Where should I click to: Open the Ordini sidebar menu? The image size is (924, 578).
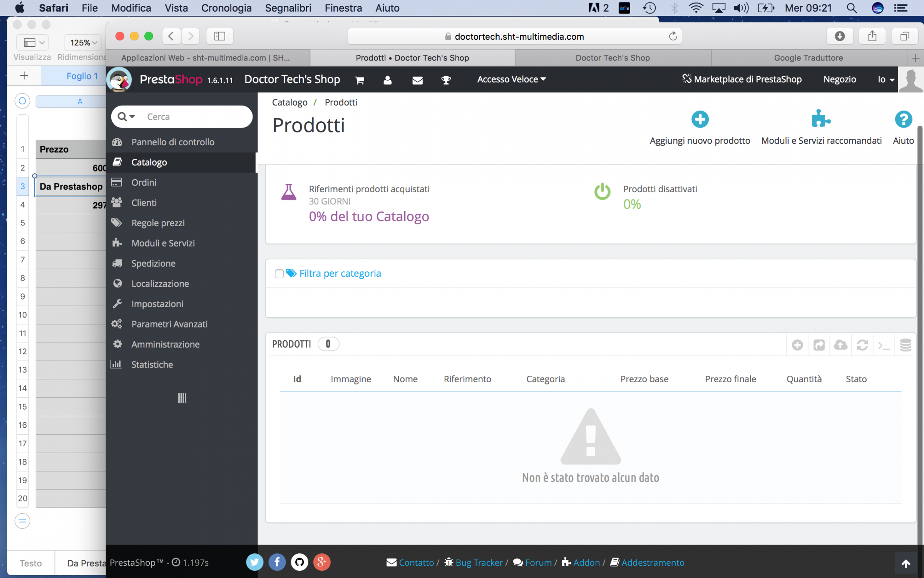(x=144, y=182)
